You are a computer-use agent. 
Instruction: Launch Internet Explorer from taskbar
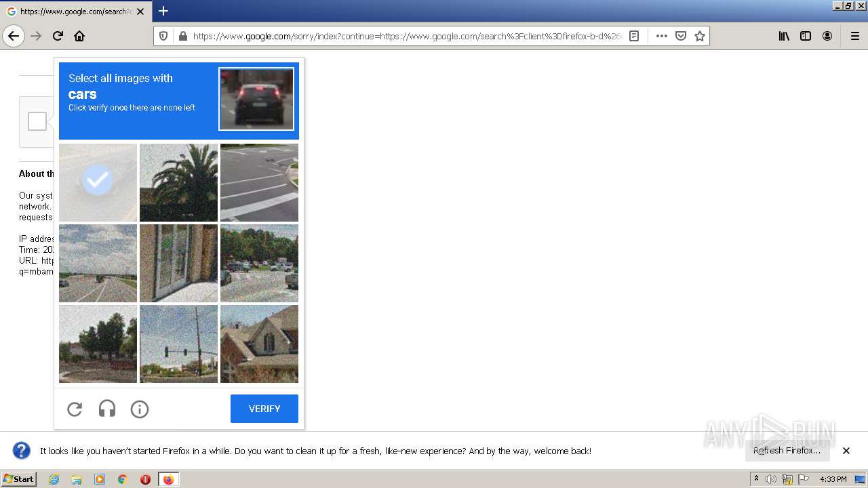[x=54, y=479]
